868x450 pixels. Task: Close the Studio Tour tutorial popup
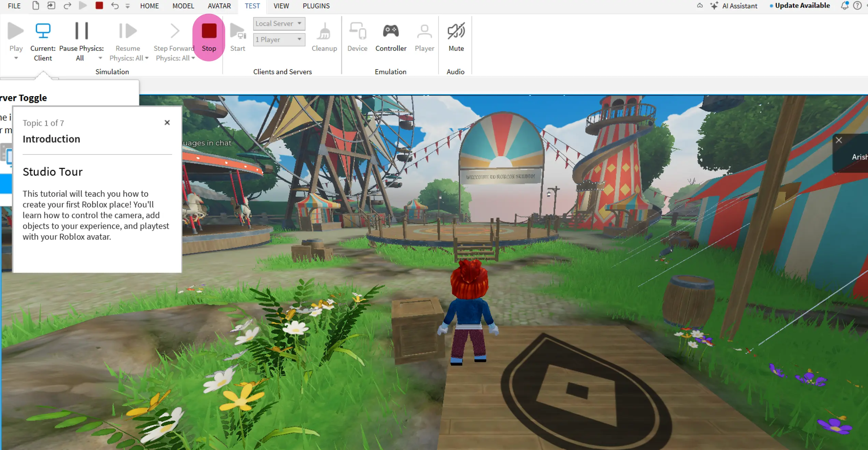pyautogui.click(x=167, y=123)
